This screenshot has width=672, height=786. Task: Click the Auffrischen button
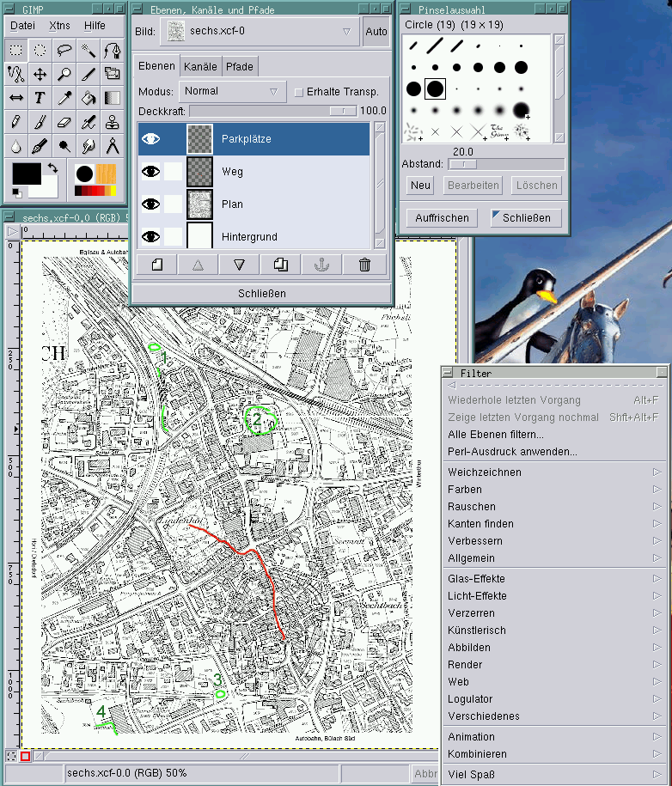tap(443, 217)
